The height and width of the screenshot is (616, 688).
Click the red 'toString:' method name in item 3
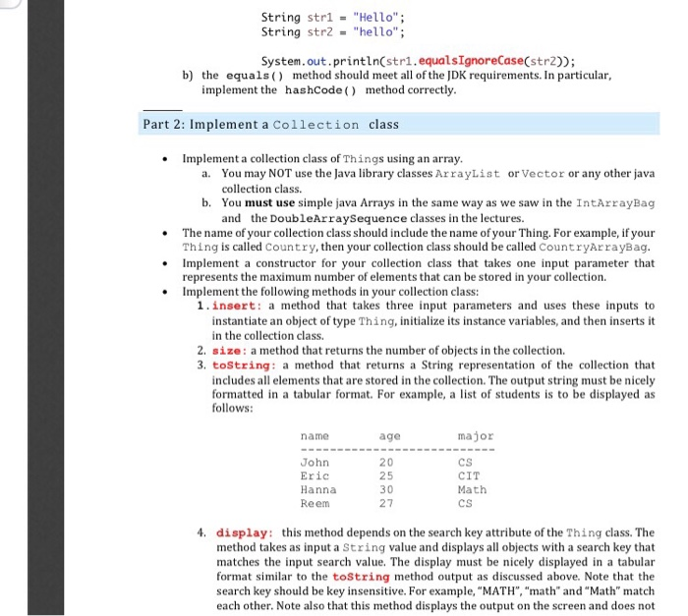pos(244,365)
